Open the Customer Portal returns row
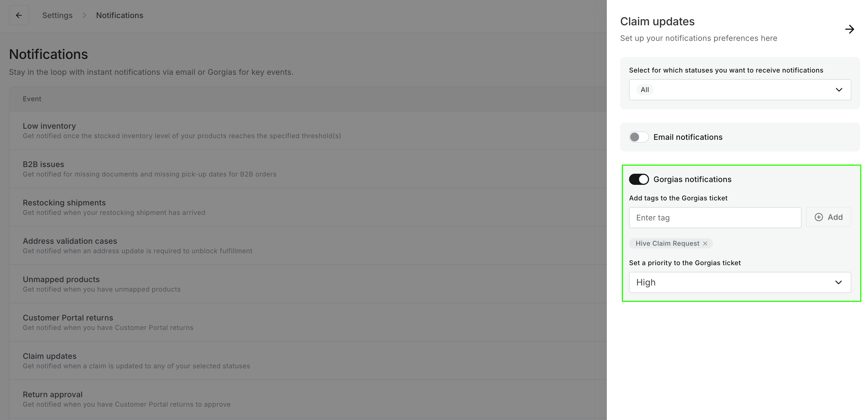 point(308,323)
